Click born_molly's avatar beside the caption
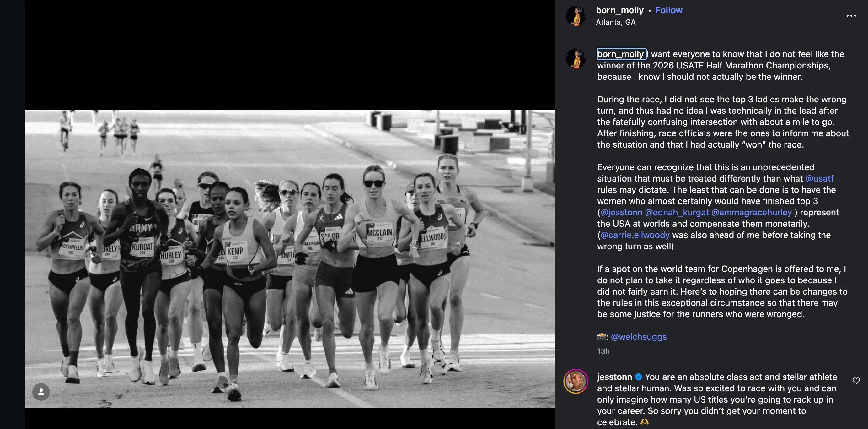The width and height of the screenshot is (868, 429). [576, 59]
